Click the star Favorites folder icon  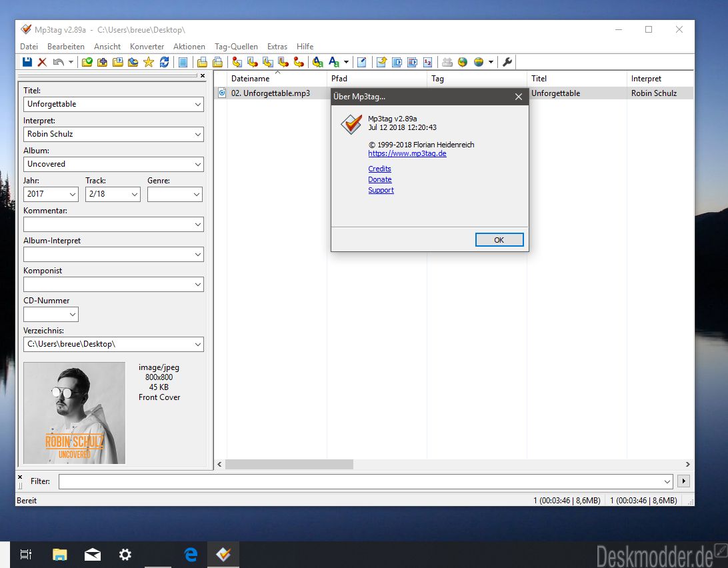[148, 62]
